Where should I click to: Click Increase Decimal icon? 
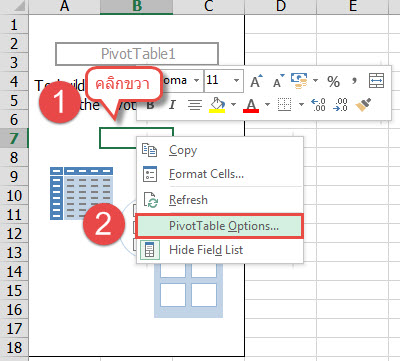pyautogui.click(x=318, y=105)
